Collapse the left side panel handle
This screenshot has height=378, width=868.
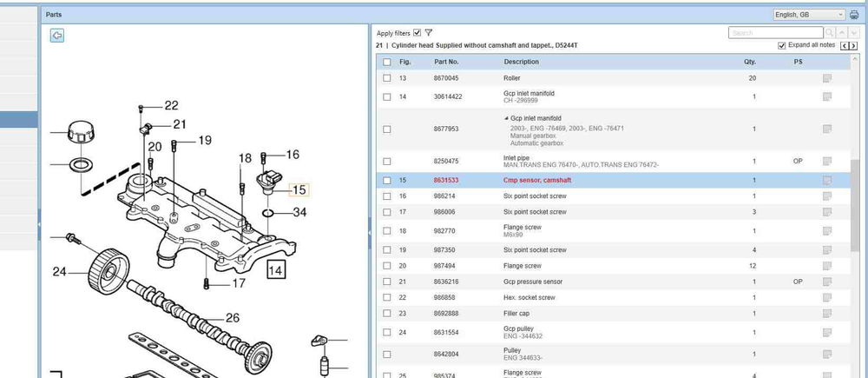pos(38,224)
